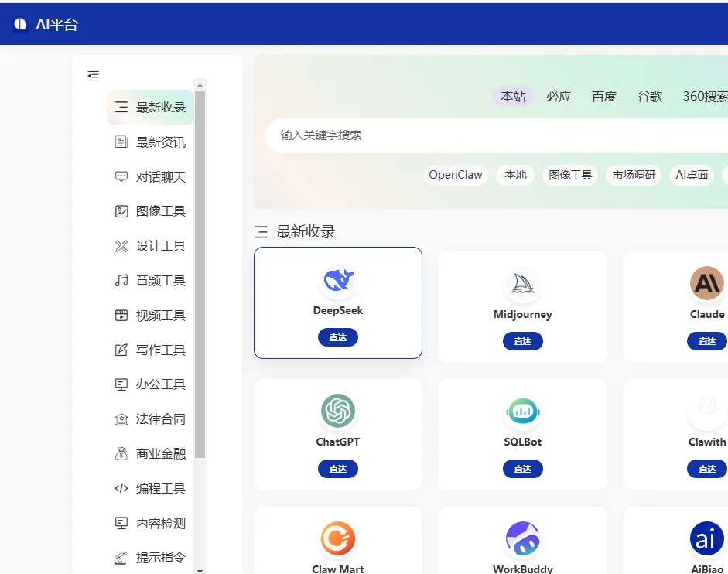Click the Midjourney sailboat logo
The image size is (728, 574).
(x=523, y=284)
